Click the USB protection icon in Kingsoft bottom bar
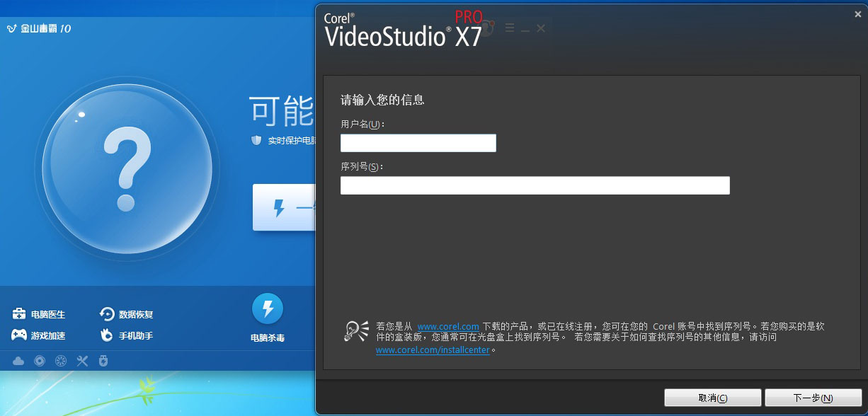Image resolution: width=868 pixels, height=416 pixels. click(103, 361)
